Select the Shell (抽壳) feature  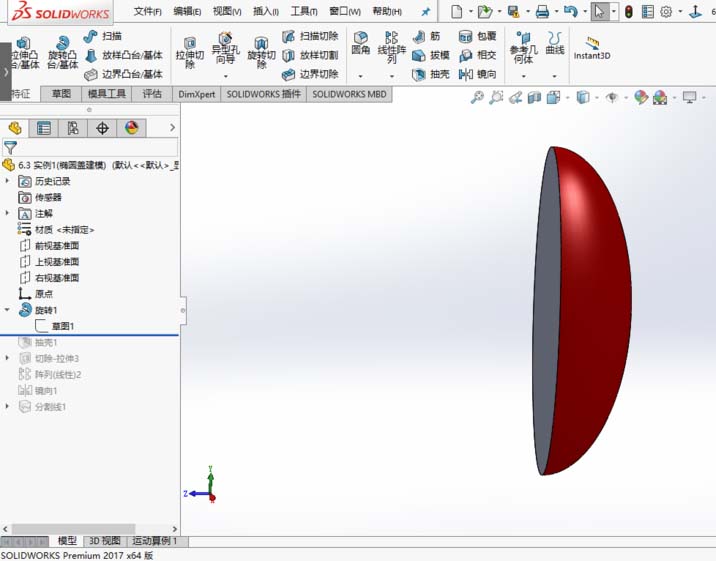point(431,74)
